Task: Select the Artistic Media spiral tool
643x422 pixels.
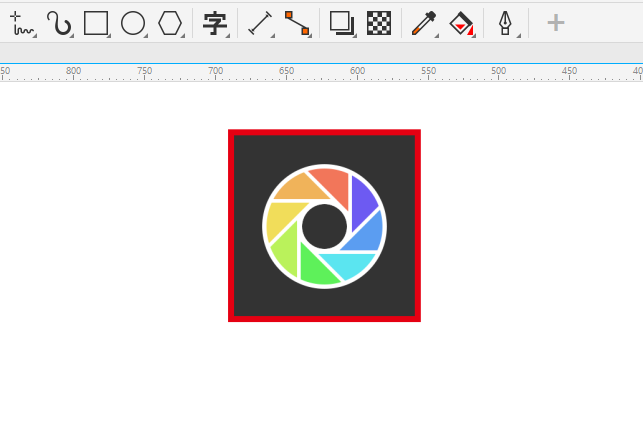Action: click(59, 23)
